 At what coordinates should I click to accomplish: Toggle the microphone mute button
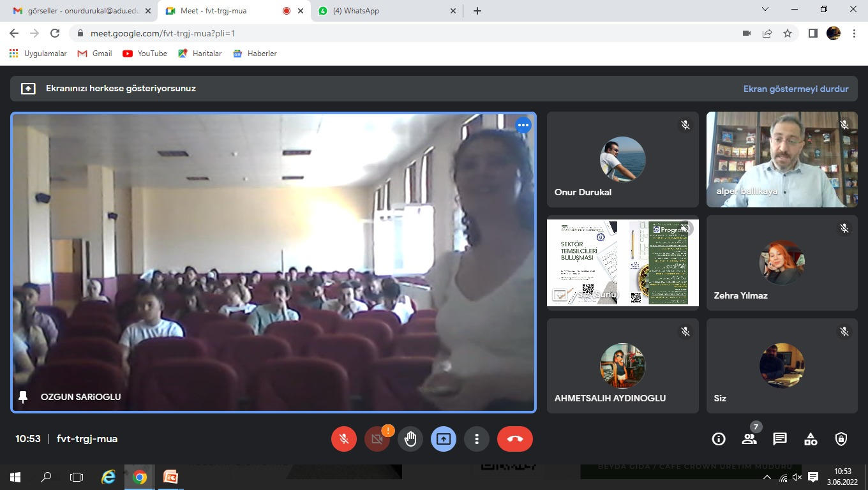pos(343,439)
